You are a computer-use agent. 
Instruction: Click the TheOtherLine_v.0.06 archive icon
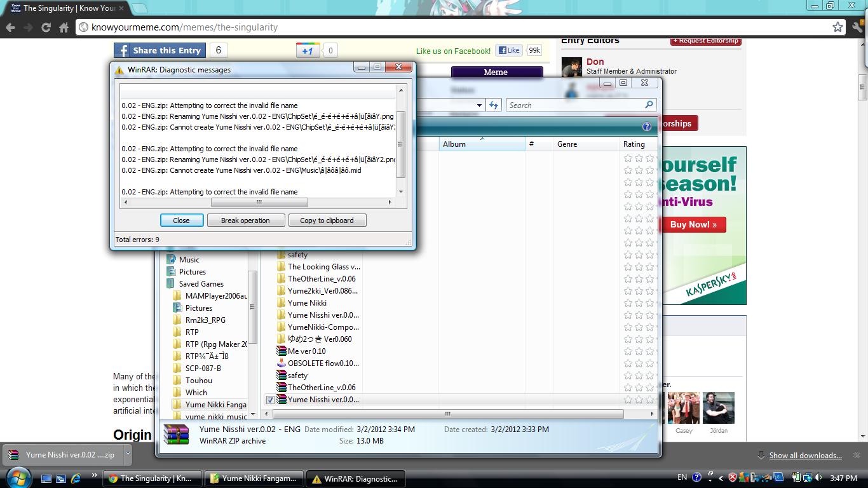[281, 387]
